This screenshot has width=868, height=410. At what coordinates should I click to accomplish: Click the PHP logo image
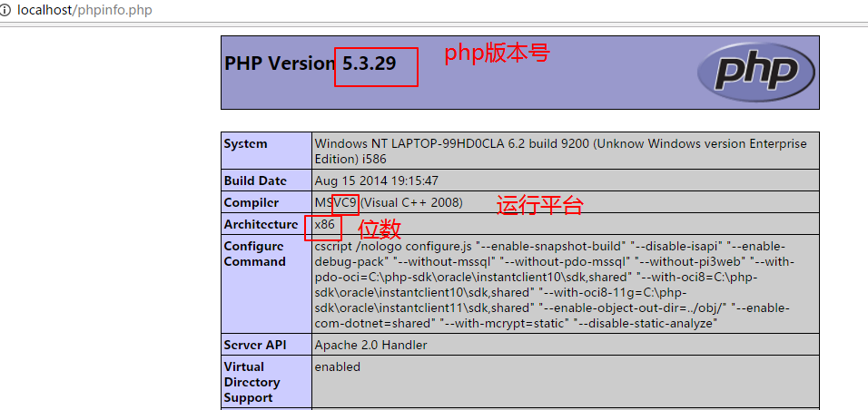click(755, 72)
